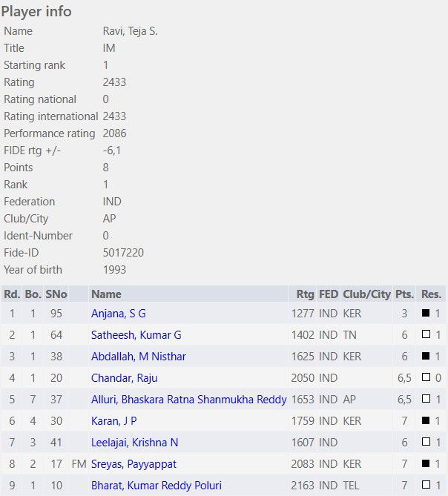
Task: Click the Name column header
Action: click(106, 294)
